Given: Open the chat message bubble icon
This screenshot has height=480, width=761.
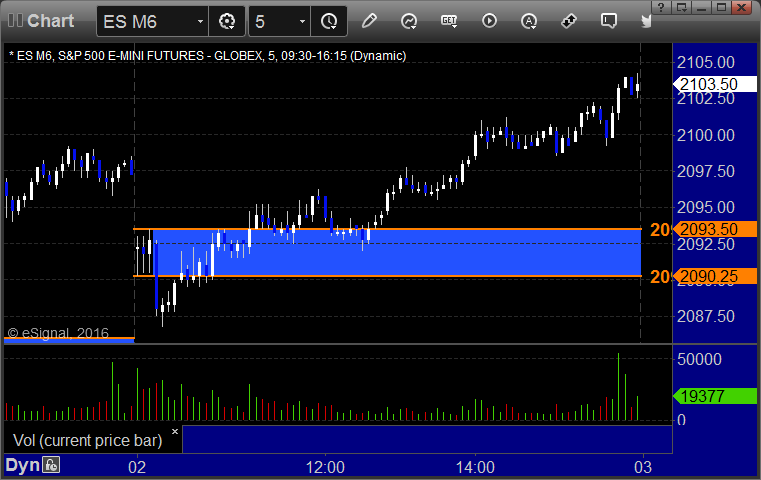Looking at the screenshot, I should [x=609, y=21].
